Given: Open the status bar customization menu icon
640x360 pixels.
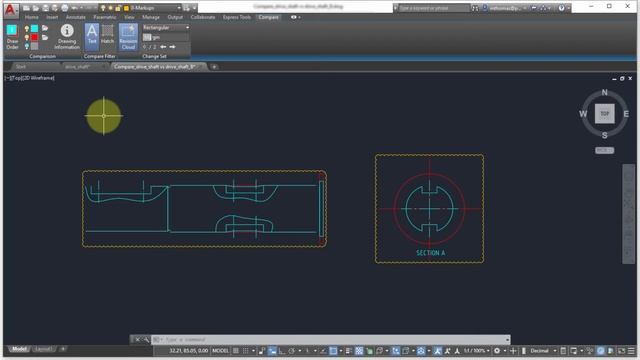Looking at the screenshot, I should (631, 351).
